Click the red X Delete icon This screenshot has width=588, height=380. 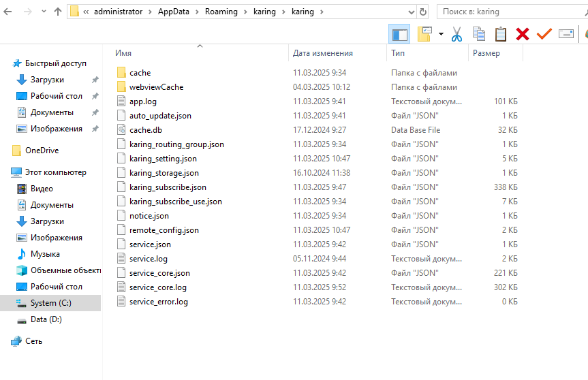(x=523, y=34)
